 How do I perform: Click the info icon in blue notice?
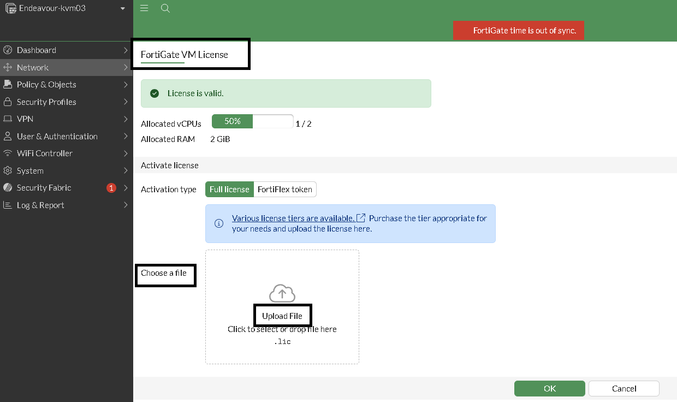point(219,223)
